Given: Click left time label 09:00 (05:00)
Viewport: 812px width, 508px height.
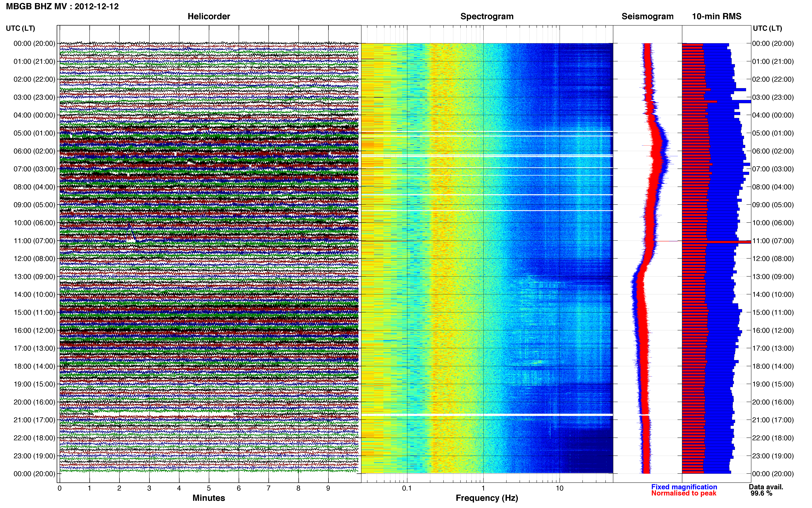Looking at the screenshot, I should click(x=34, y=205).
